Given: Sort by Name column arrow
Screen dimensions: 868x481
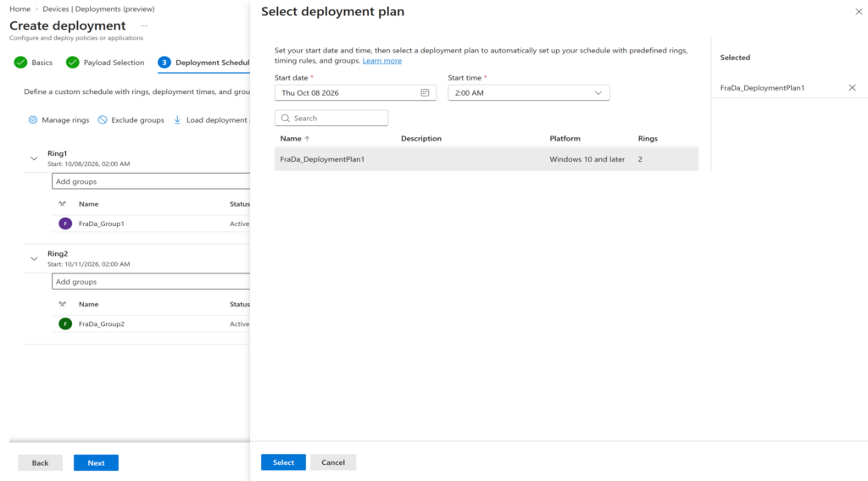Looking at the screenshot, I should (307, 139).
